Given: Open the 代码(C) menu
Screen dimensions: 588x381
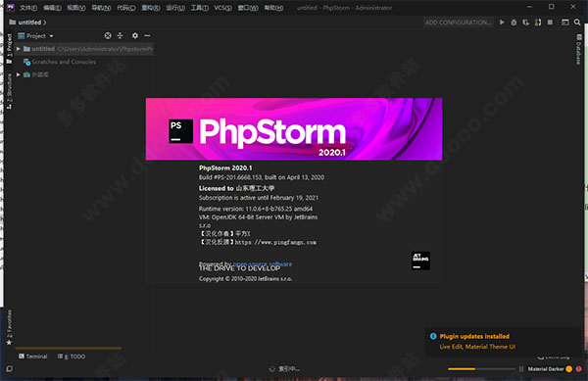Looking at the screenshot, I should (x=126, y=8).
